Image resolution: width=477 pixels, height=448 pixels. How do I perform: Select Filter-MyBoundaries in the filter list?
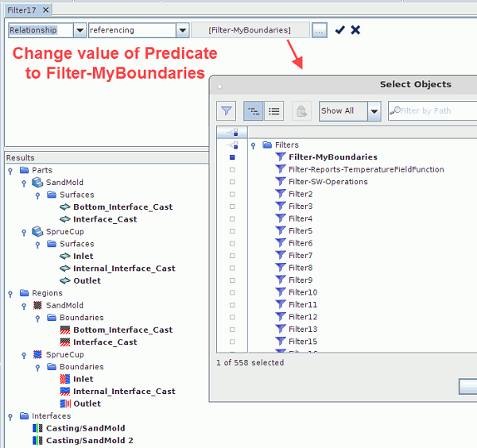333,156
